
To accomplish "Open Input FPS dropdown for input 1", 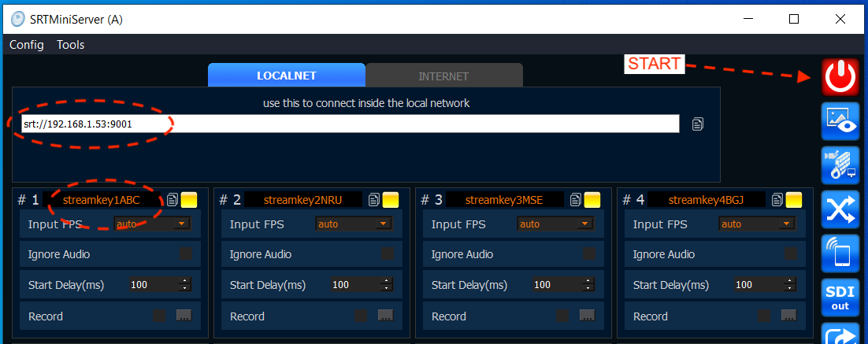I will tap(152, 224).
